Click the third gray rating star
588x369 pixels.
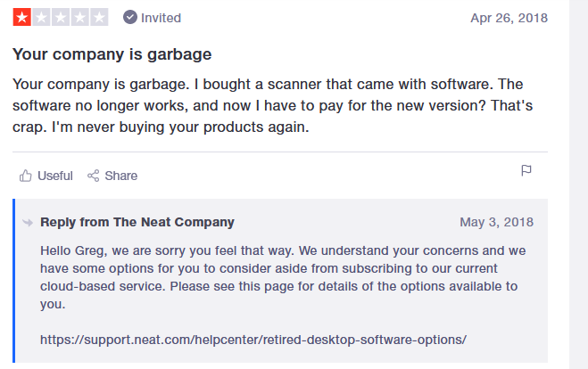[61, 17]
